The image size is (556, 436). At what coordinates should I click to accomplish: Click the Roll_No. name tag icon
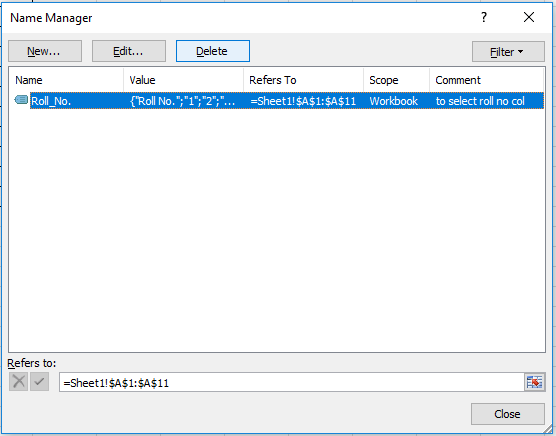tap(21, 100)
